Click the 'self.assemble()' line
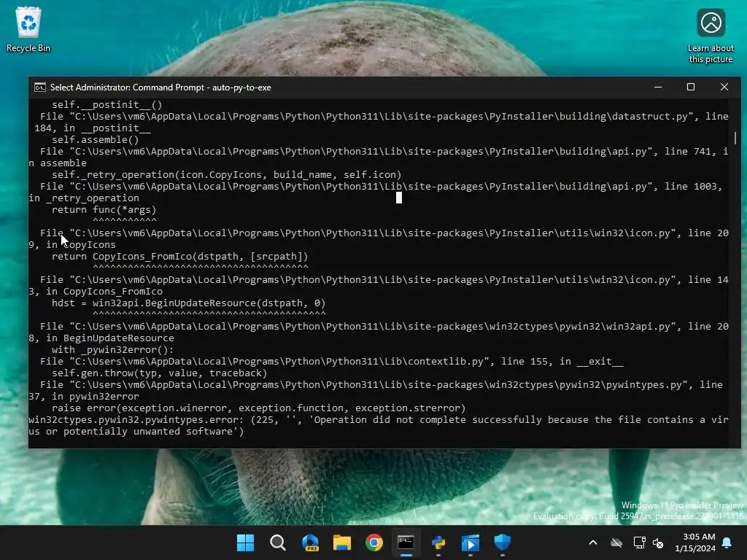Image resolution: width=747 pixels, height=560 pixels. pos(96,139)
